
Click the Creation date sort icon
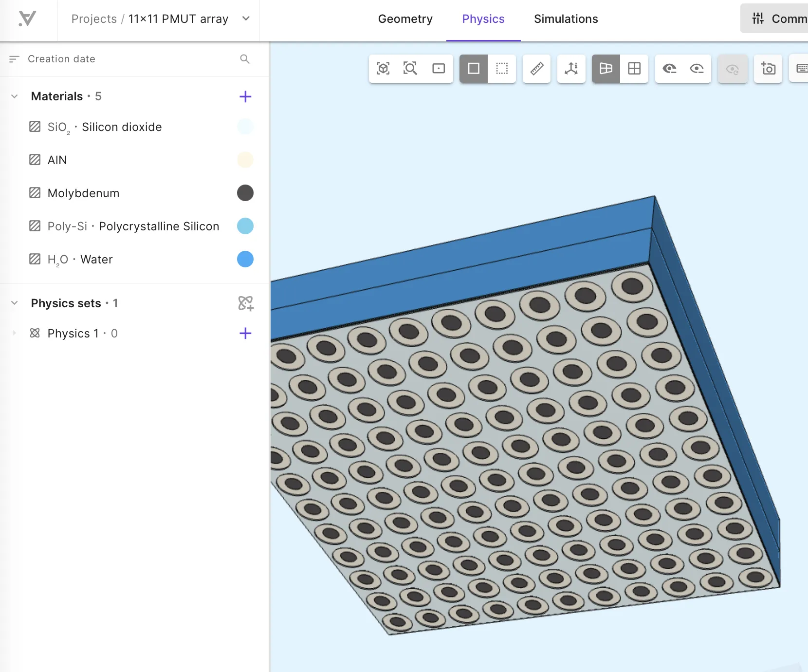point(14,59)
